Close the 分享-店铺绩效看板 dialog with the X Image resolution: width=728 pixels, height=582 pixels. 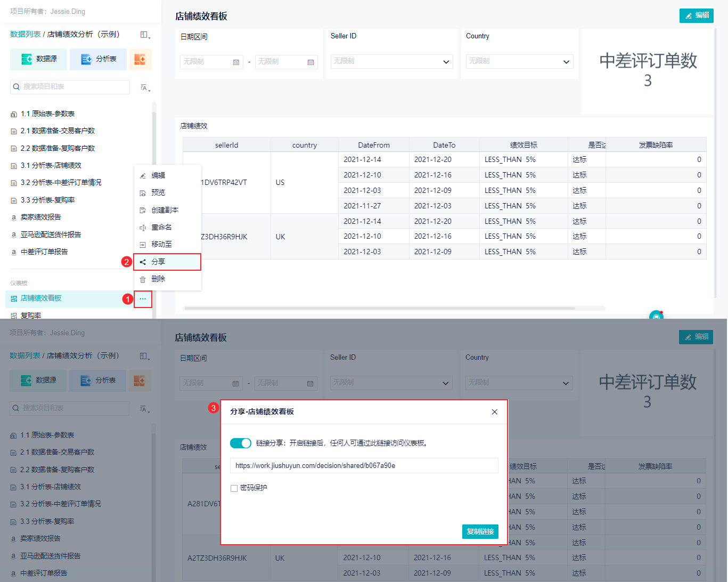[495, 412]
